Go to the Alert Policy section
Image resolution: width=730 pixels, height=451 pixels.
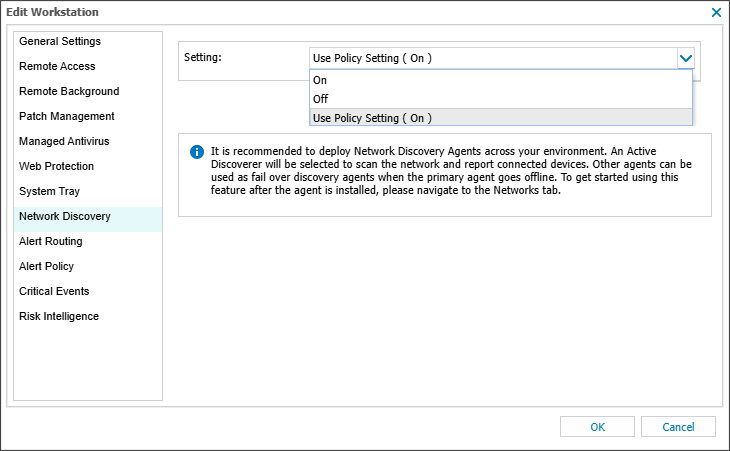click(46, 266)
